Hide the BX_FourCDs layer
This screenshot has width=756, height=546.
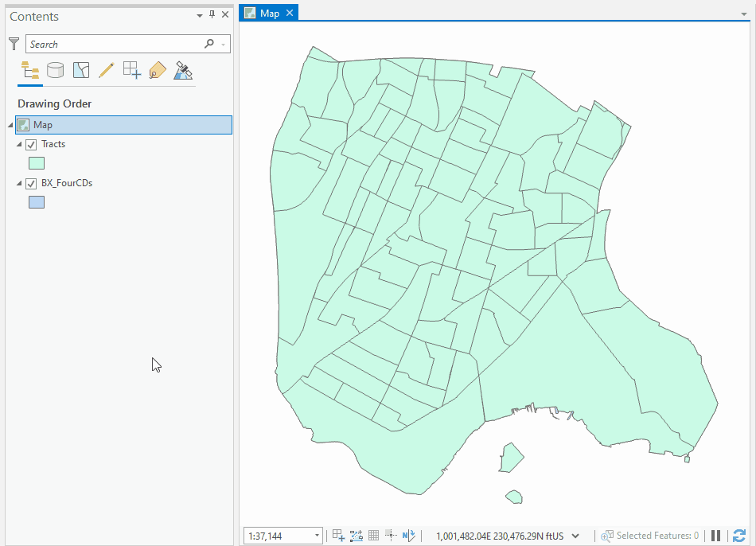pos(33,182)
